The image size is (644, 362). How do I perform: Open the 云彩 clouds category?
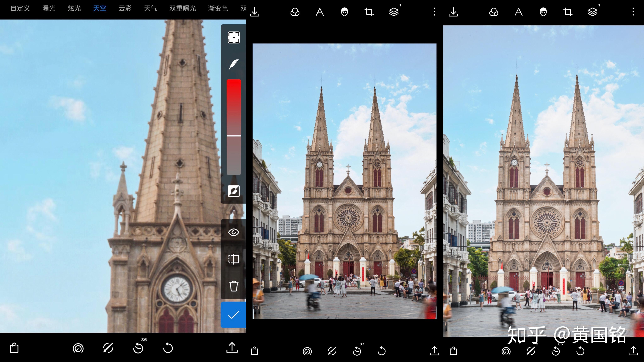125,8
